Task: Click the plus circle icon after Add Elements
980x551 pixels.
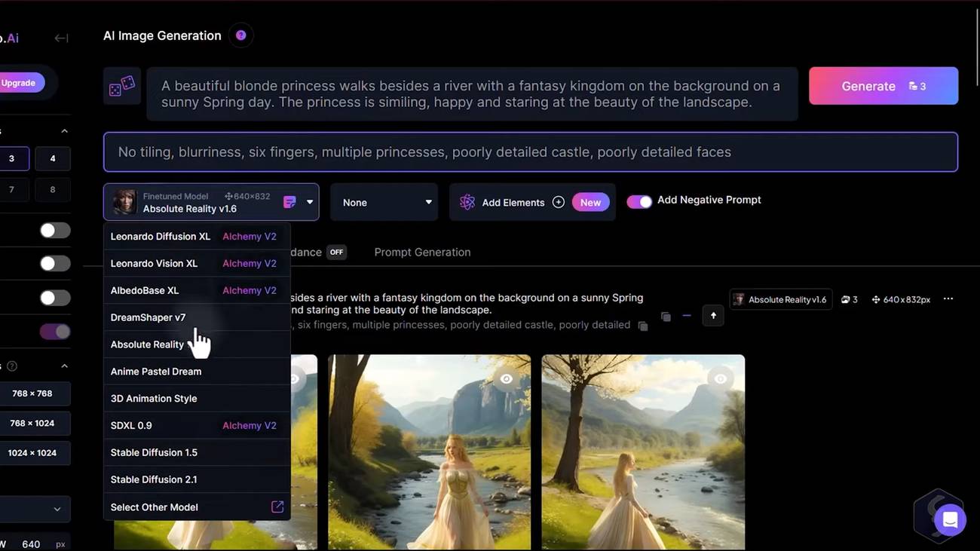Action: pos(558,202)
